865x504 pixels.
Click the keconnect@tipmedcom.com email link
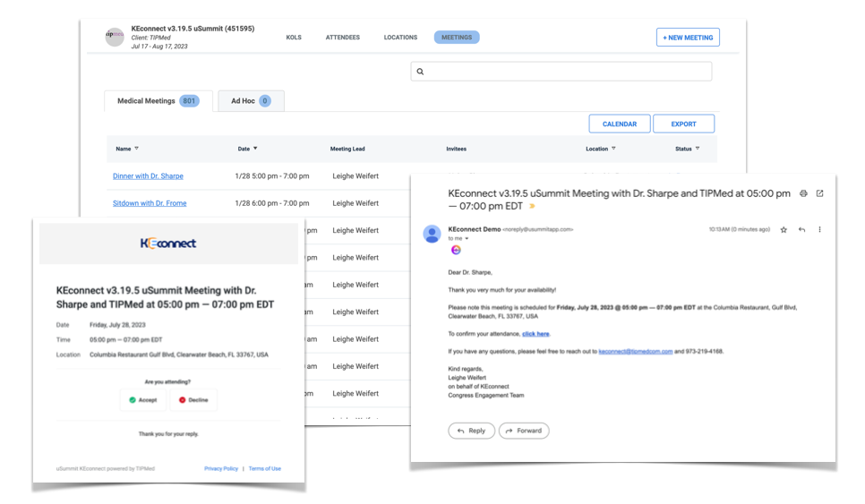pyautogui.click(x=636, y=351)
